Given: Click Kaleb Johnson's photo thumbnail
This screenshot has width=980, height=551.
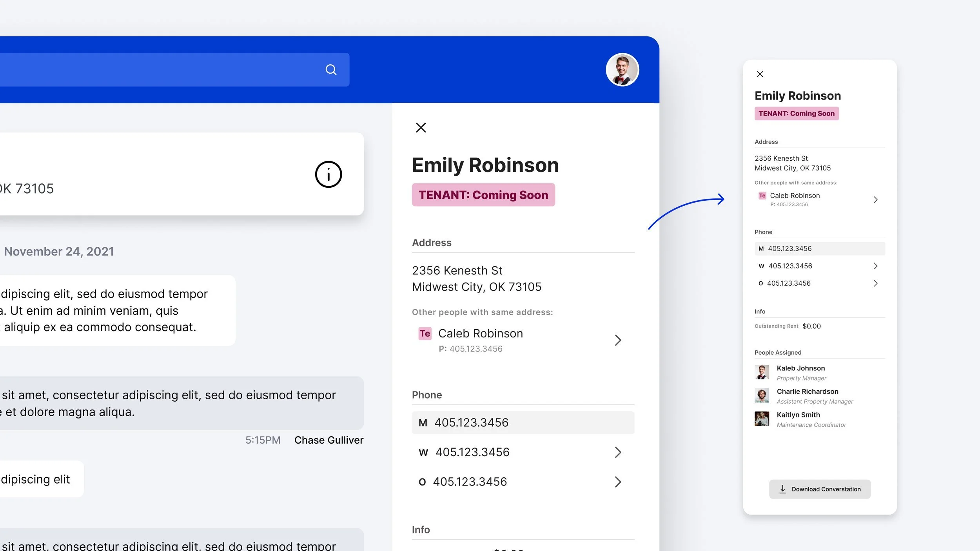Looking at the screenshot, I should click(762, 372).
